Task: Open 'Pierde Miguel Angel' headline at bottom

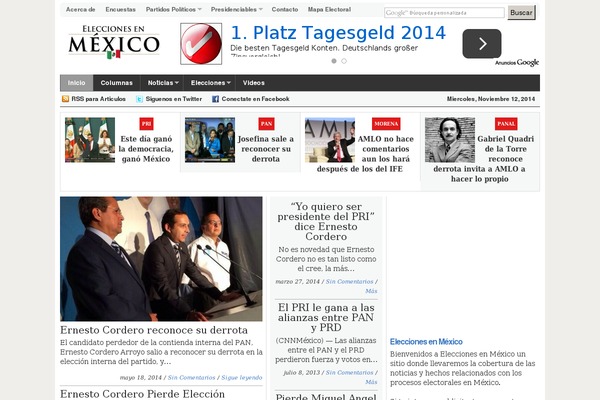Action: point(326,397)
